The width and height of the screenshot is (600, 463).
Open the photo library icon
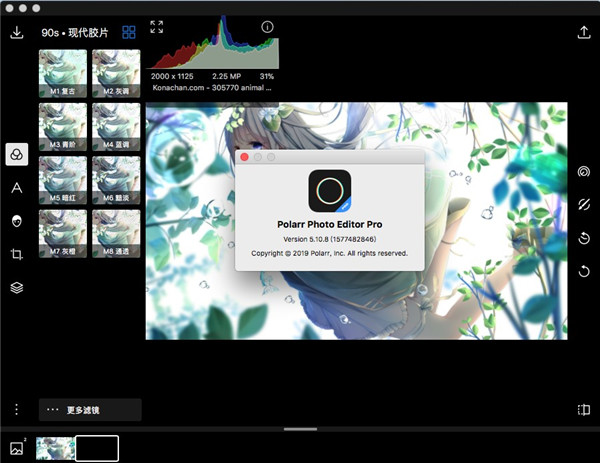17,448
